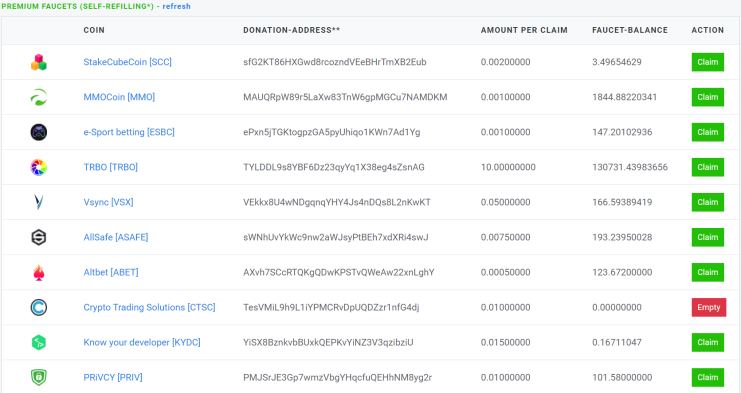
Task: Click the PRiVCY green shield logo
Action: click(x=39, y=377)
